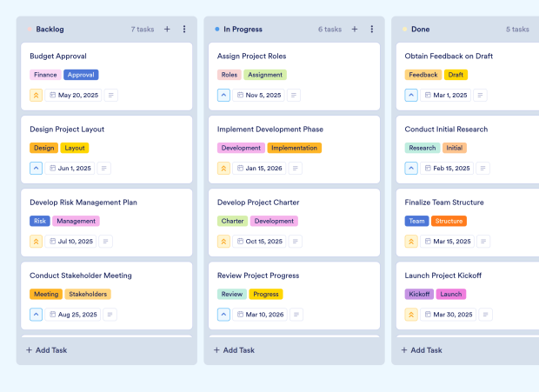This screenshot has width=539, height=392.
Task: Click the priority icon on Obtain Feedback on Draft
Action: (411, 95)
